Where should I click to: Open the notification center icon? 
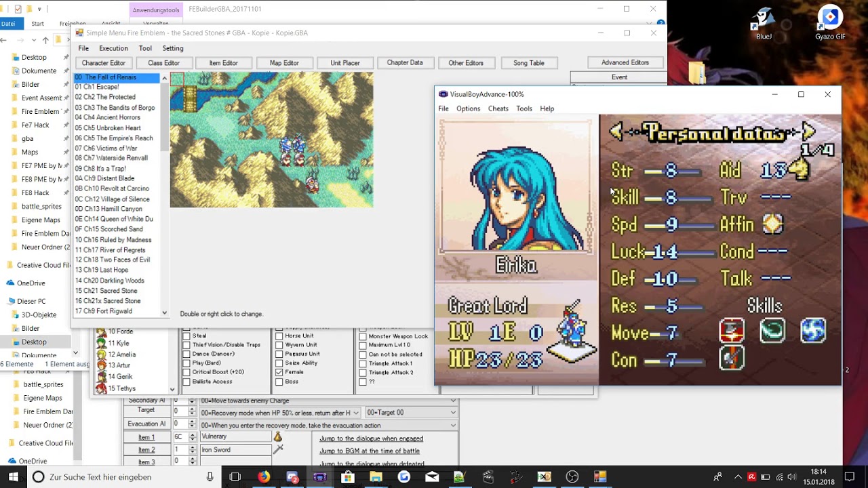[x=849, y=477]
